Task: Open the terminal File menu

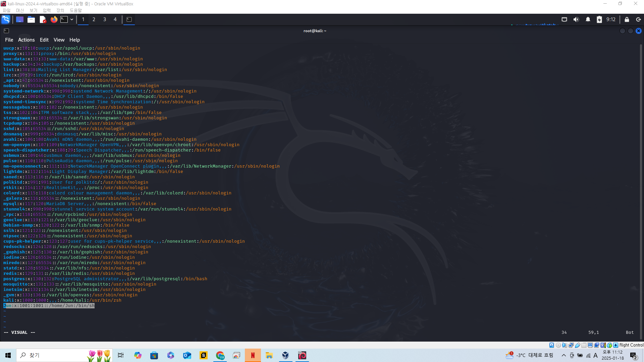Action: click(9, 40)
